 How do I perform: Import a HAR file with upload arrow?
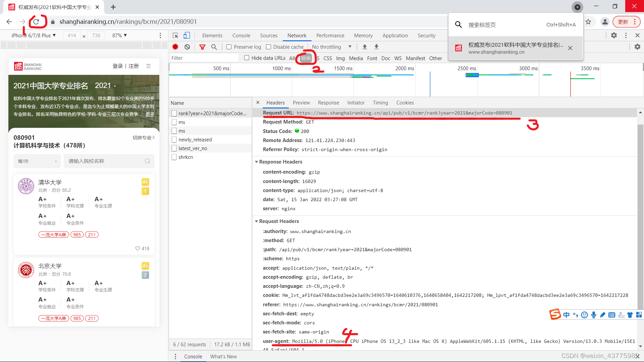[x=365, y=47]
